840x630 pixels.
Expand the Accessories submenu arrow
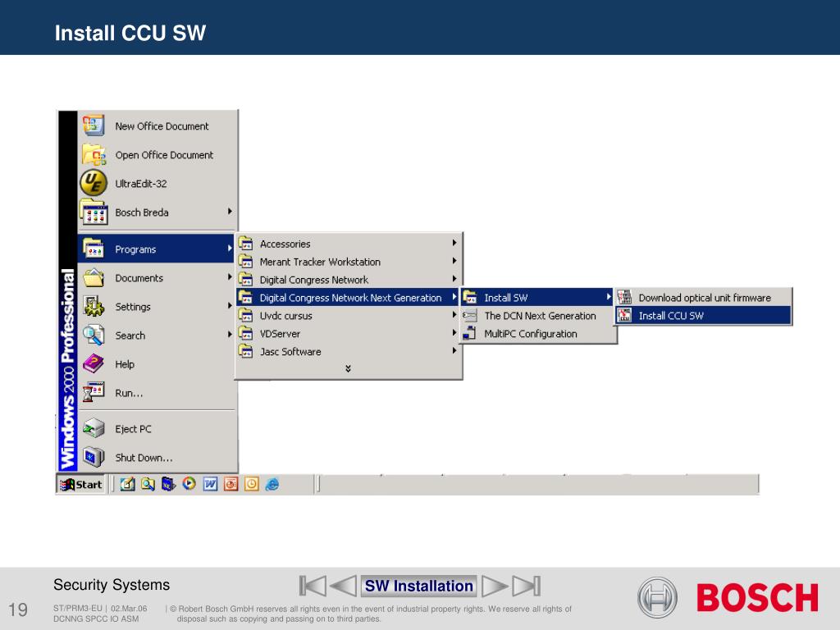point(454,243)
